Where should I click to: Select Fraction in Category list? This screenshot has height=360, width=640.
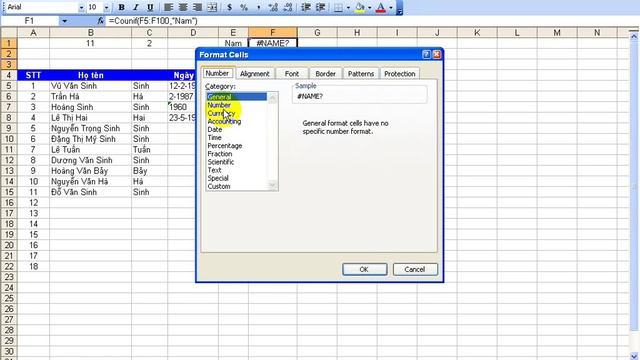pyautogui.click(x=237, y=154)
